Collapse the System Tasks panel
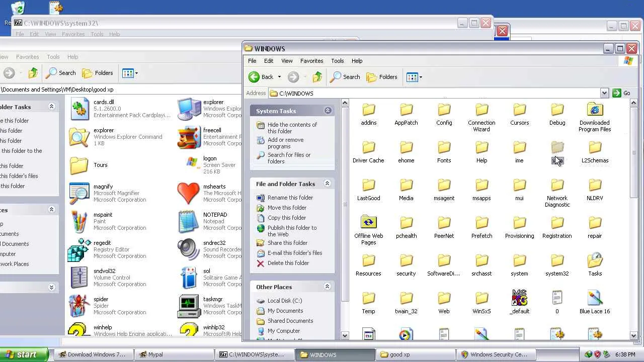This screenshot has height=362, width=644. (328, 111)
